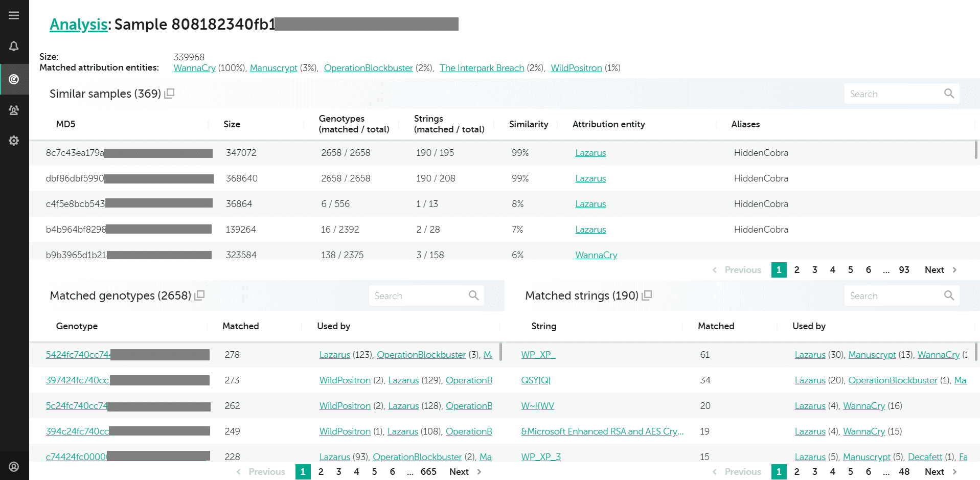
Task: Sort by Attribution entity column header
Action: (x=608, y=124)
